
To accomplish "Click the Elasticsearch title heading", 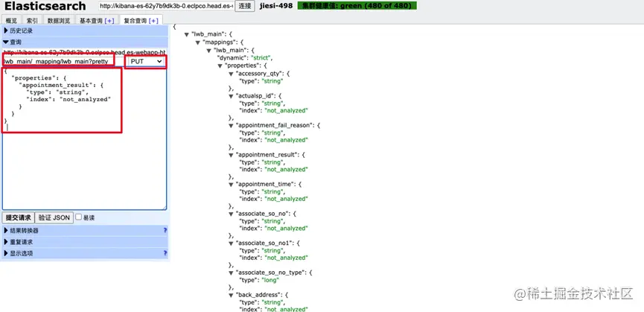I will click(45, 6).
